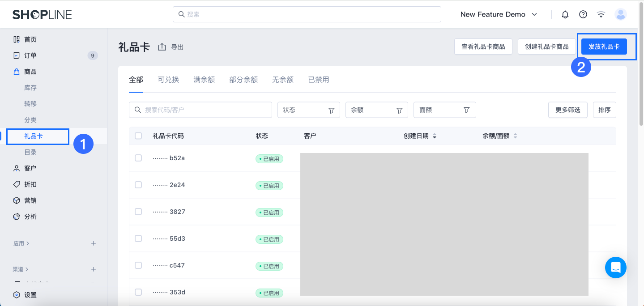Viewport: 644px width, 306px height.
Task: Open the 面额 filter dropdown
Action: 445,110
